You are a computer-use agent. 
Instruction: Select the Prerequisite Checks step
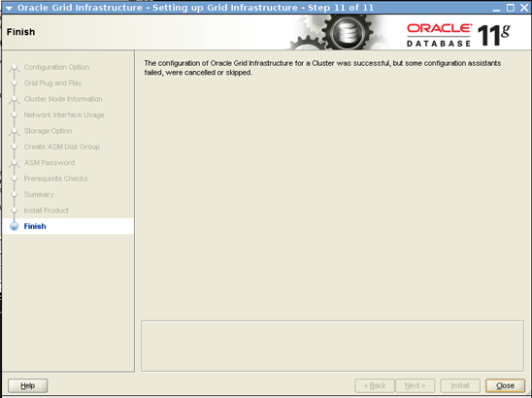pyautogui.click(x=55, y=179)
